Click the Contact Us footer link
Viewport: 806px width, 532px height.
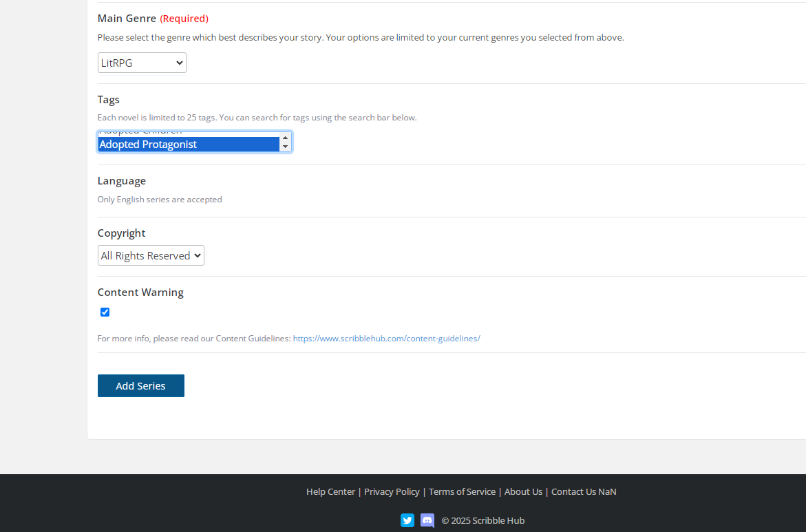573,491
